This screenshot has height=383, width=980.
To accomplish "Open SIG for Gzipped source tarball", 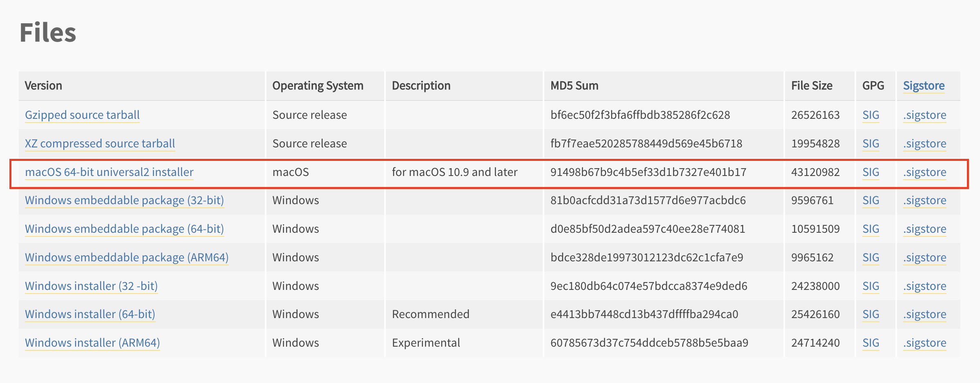I will click(x=870, y=115).
